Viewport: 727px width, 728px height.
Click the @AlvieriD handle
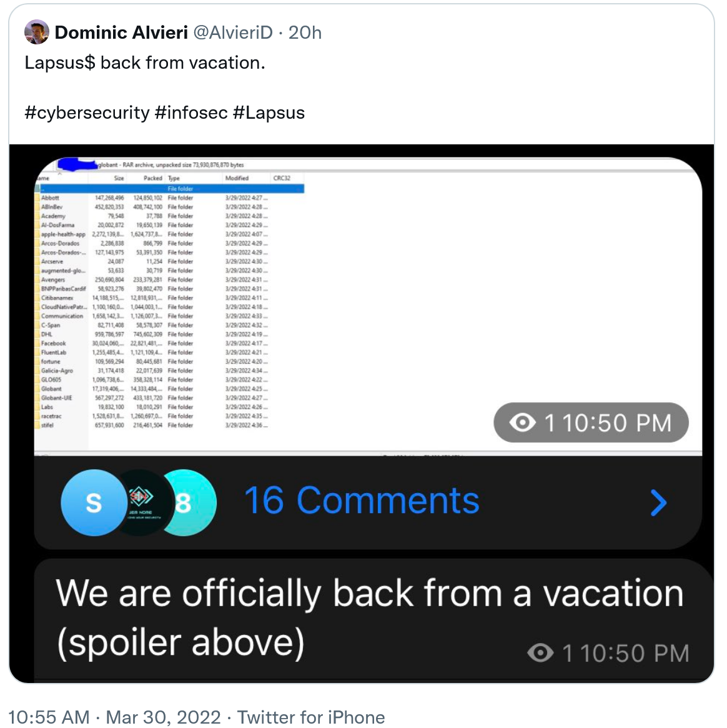click(233, 32)
